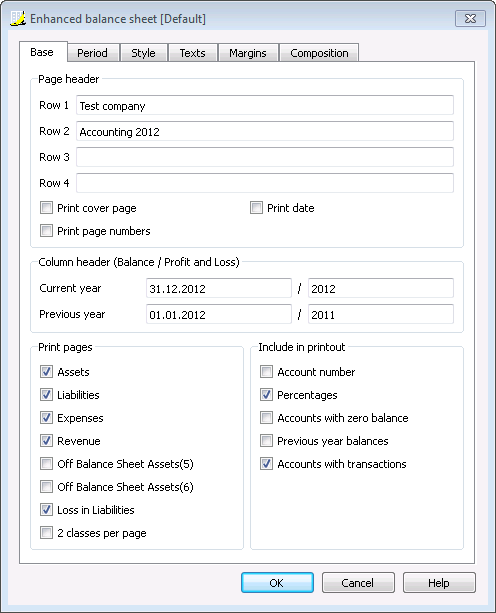Uncheck Loss in Liabilities
The width and height of the screenshot is (496, 613).
coord(46,509)
